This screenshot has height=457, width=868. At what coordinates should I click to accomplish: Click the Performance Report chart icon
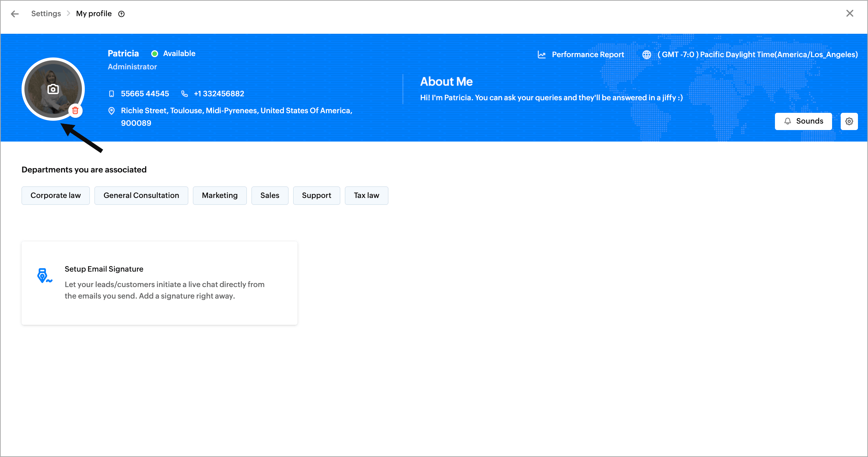(541, 55)
